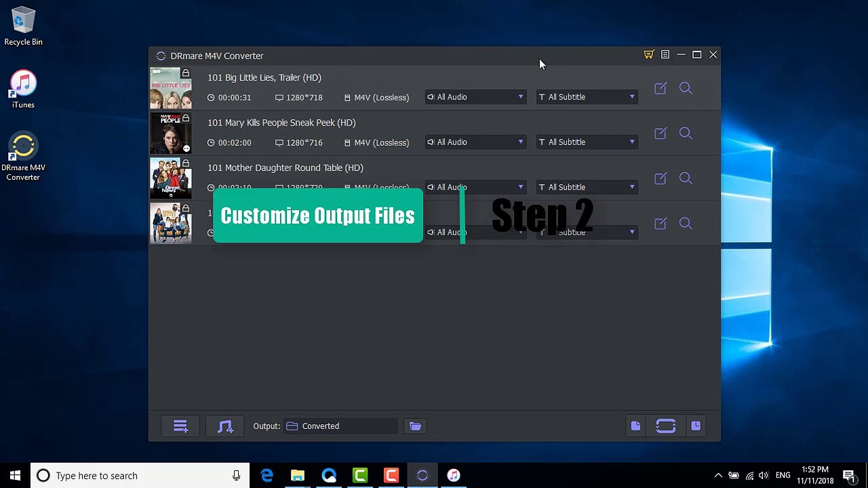Select the fourth video's thumbnail
Screen dimensions: 868x488
171,224
